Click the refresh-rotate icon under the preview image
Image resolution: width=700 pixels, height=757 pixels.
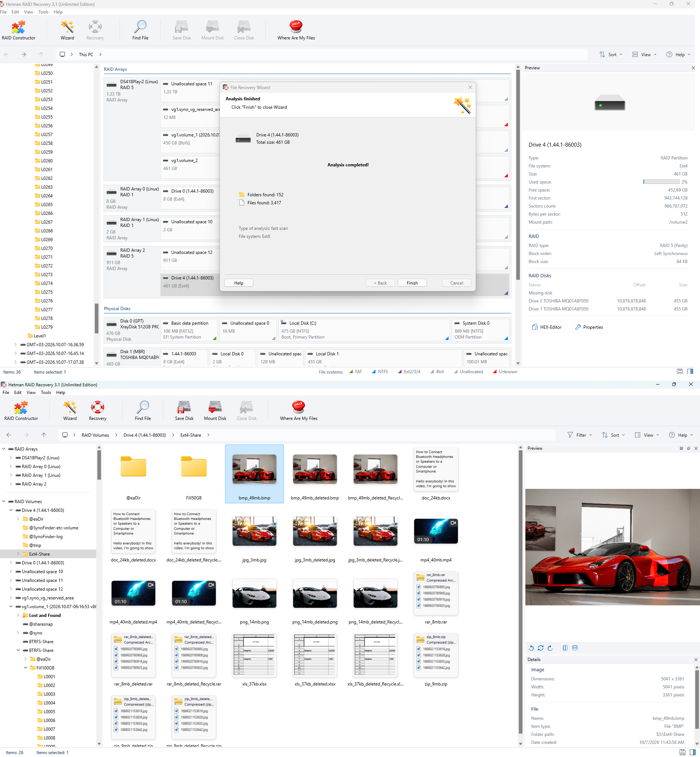click(541, 648)
